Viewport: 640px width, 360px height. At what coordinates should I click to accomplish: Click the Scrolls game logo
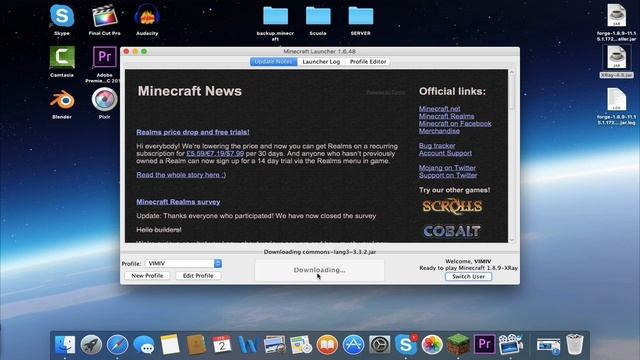pyautogui.click(x=452, y=207)
